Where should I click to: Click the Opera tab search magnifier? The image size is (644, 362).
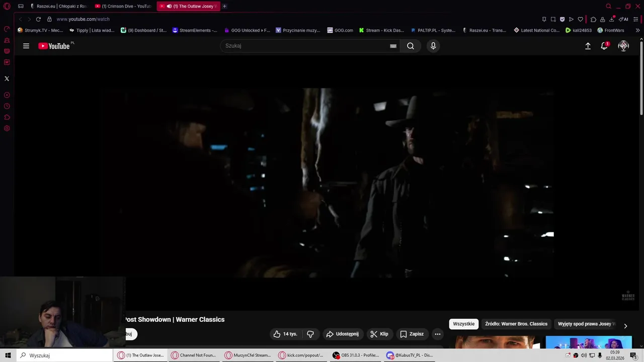tap(608, 6)
